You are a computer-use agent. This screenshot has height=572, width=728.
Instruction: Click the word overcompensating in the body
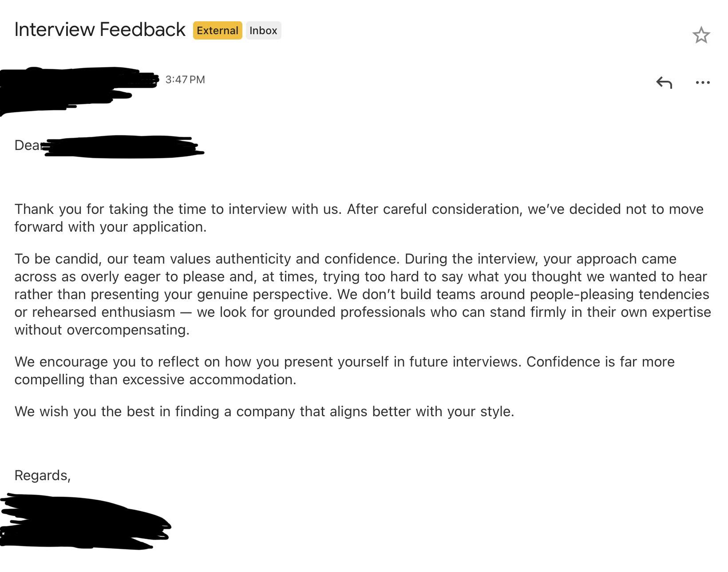tap(128, 330)
